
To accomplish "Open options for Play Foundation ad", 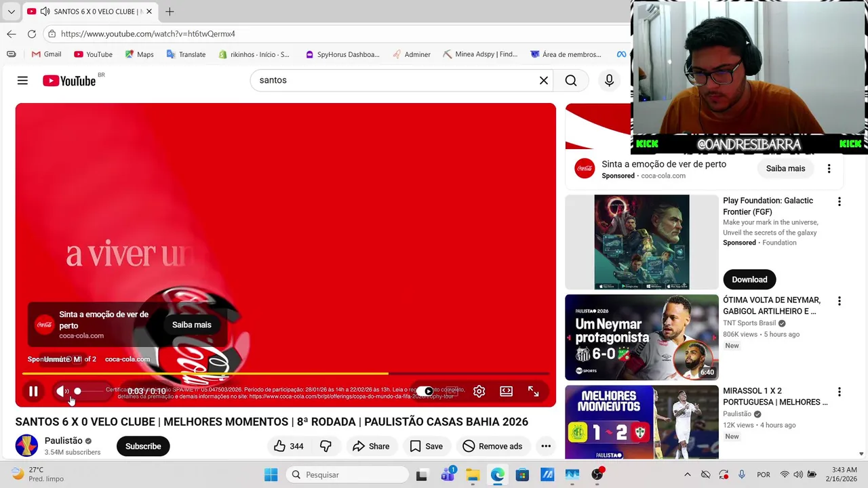I will (840, 201).
